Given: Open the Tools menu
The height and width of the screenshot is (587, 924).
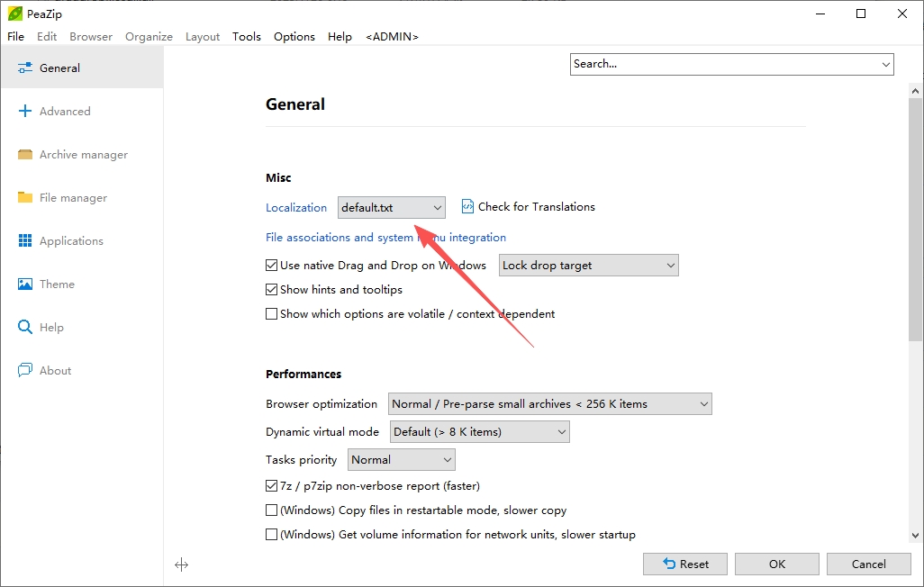Looking at the screenshot, I should [247, 37].
